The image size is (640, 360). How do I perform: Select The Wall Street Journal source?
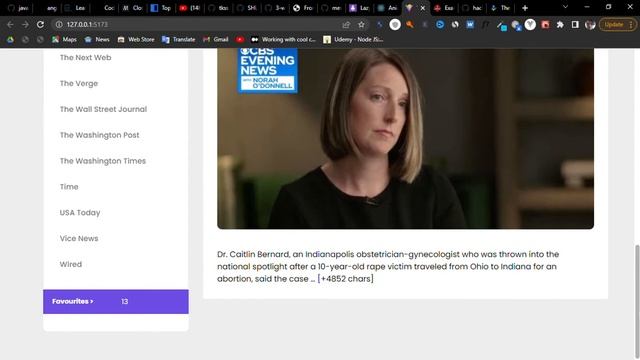103,109
